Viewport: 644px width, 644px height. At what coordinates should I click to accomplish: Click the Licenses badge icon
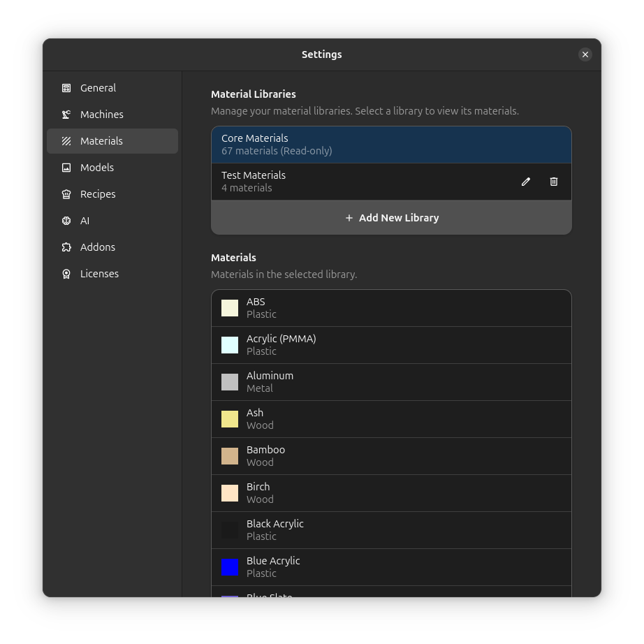pyautogui.click(x=66, y=274)
